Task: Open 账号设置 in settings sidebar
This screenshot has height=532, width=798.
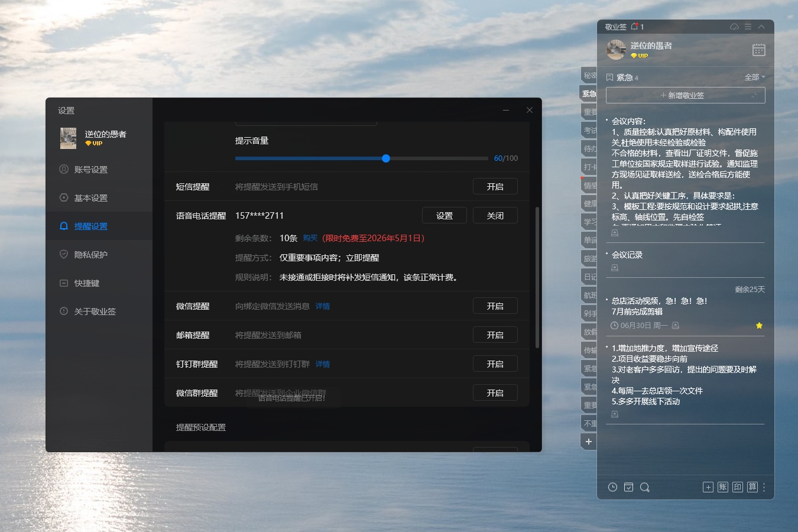Action: click(x=99, y=170)
